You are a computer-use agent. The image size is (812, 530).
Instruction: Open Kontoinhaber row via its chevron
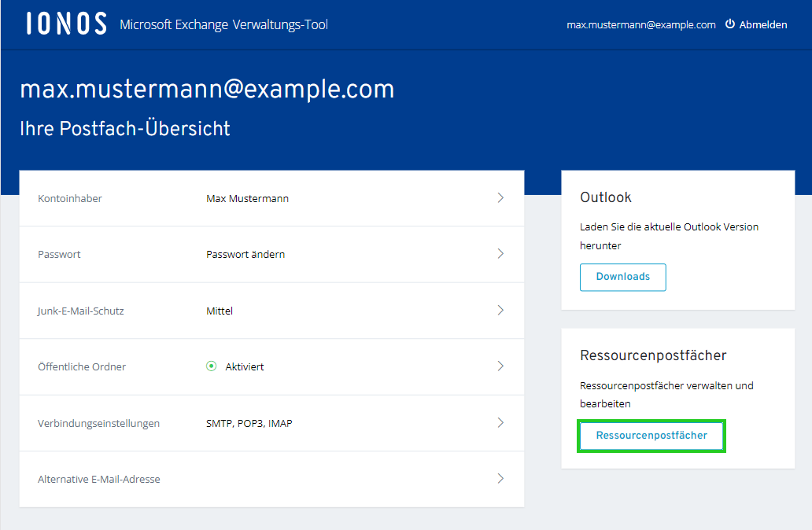[x=500, y=197]
